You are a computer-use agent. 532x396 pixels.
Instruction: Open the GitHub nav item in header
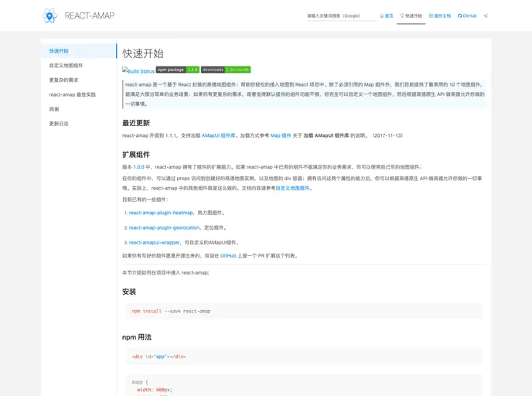coord(467,15)
